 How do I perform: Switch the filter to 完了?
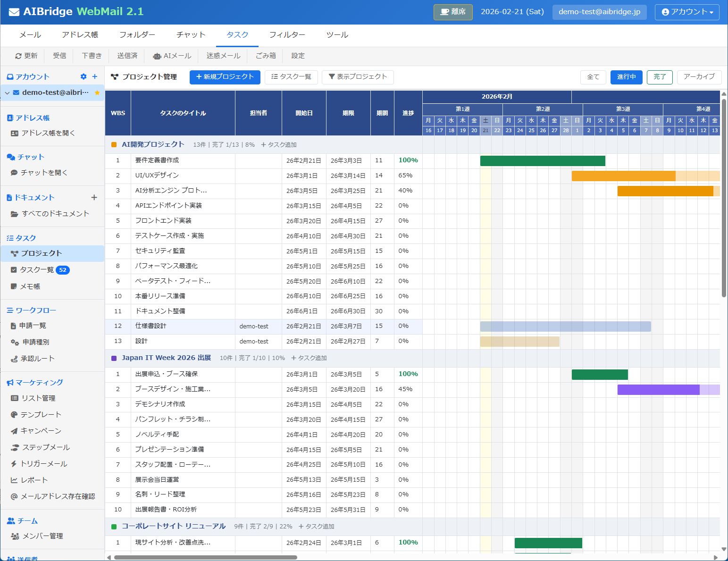click(x=659, y=77)
